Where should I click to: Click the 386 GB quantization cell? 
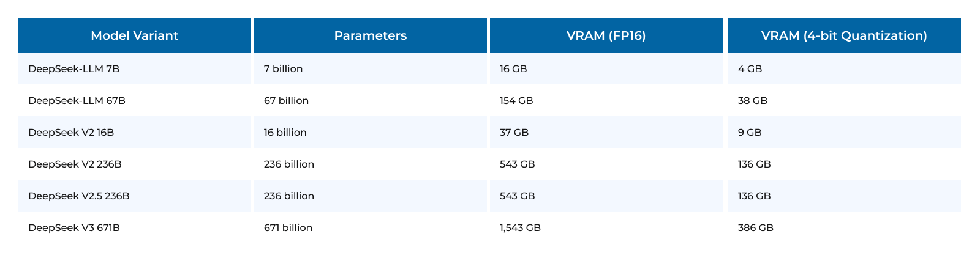pyautogui.click(x=756, y=228)
